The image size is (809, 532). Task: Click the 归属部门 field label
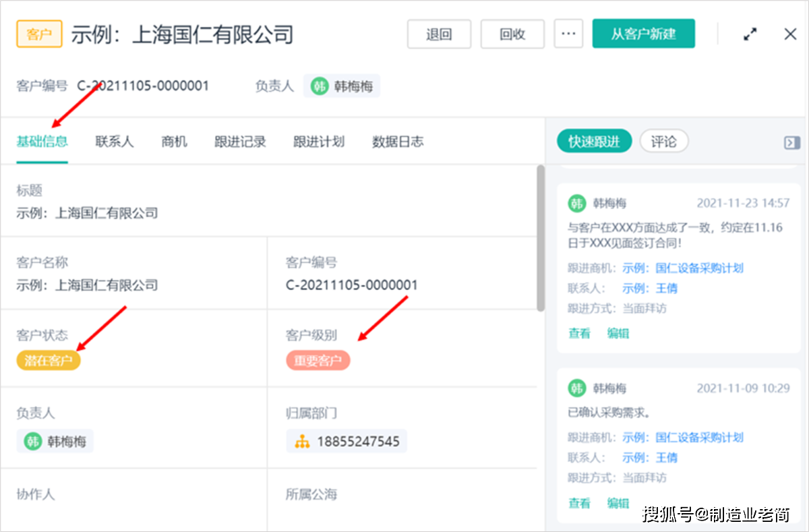[x=311, y=412]
